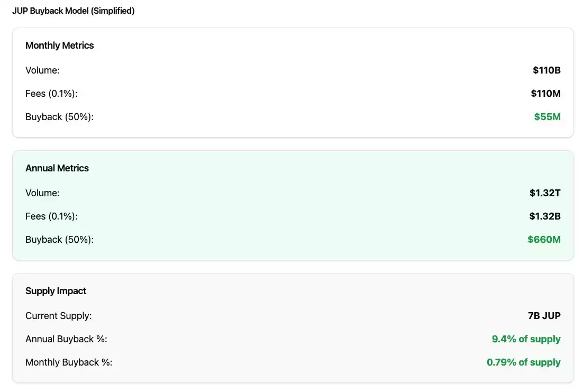Click the monthly Fees (0.1%) label
This screenshot has height=392, width=583.
pyautogui.click(x=52, y=94)
